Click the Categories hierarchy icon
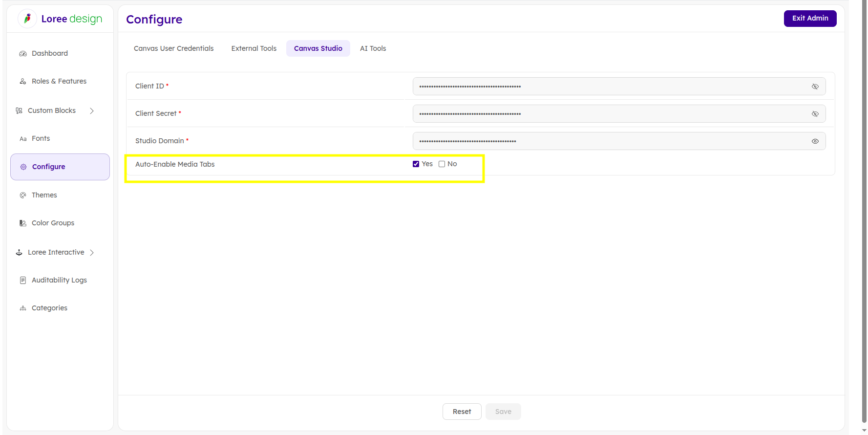Screen dimensions: 868x435 pyautogui.click(x=23, y=308)
